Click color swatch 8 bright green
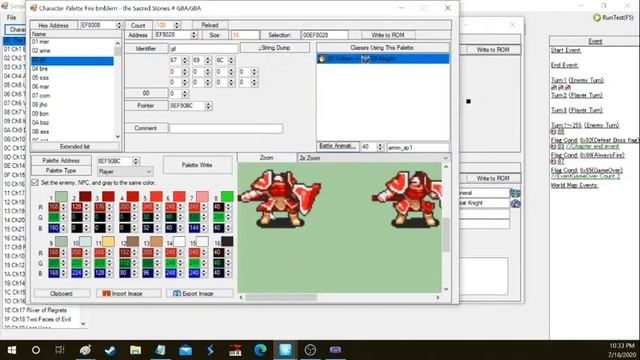The width and height of the screenshot is (640, 360). tap(227, 196)
